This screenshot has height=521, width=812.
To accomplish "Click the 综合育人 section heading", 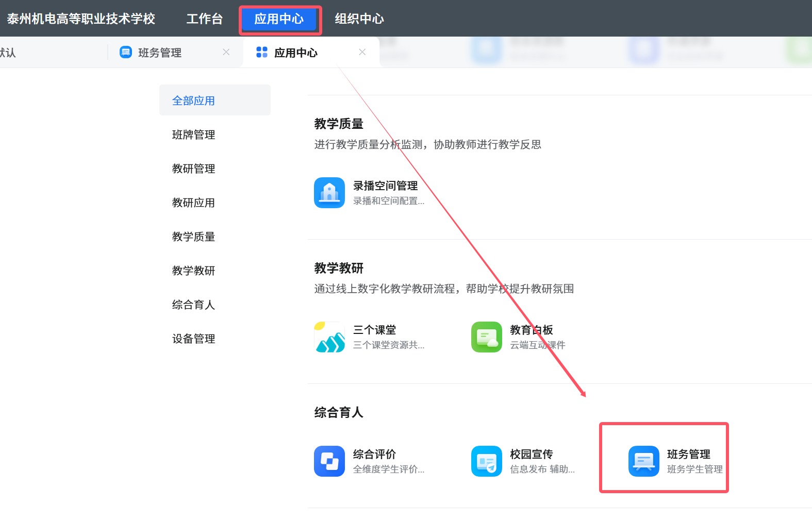I will 339,412.
